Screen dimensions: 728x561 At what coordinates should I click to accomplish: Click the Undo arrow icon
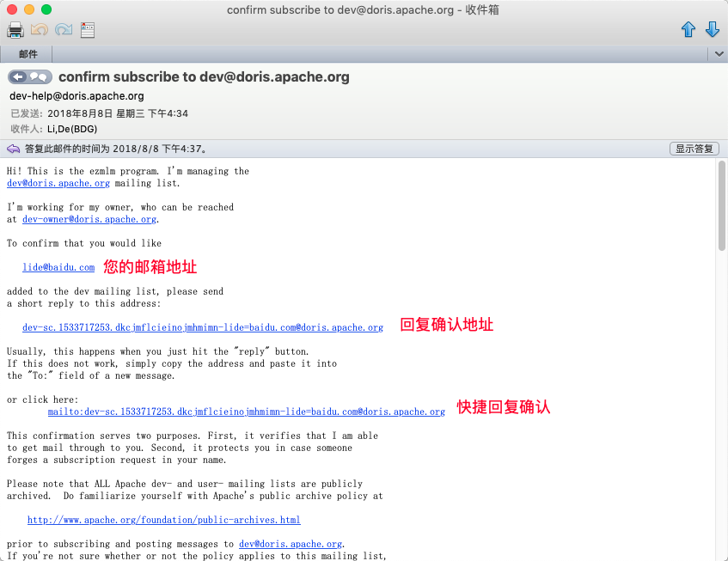(40, 30)
